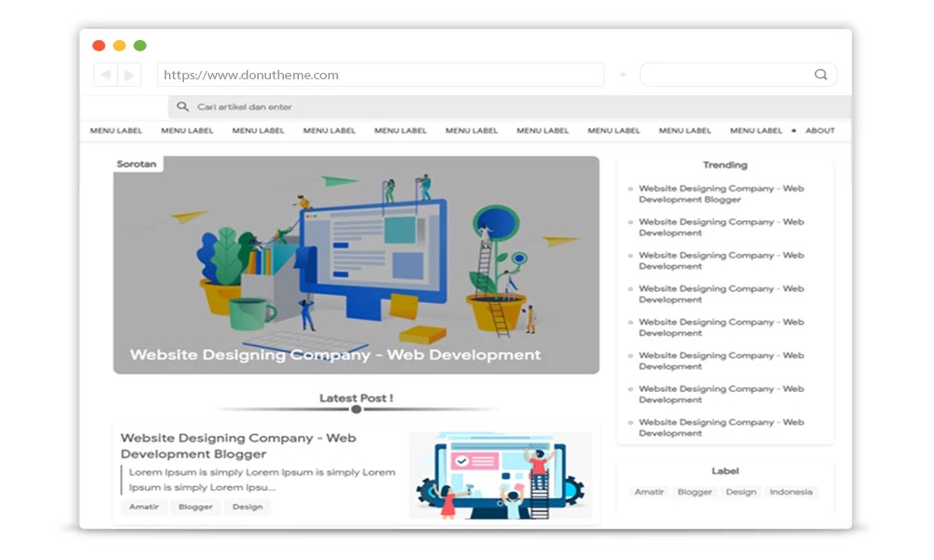Click the Latest Post ! heading
The width and height of the screenshot is (934, 560).
click(x=356, y=398)
